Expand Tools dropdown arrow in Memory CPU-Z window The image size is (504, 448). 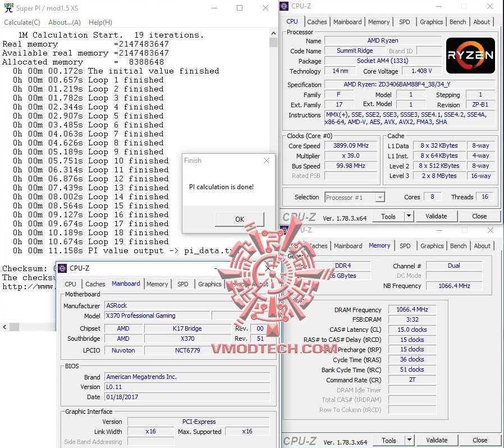(410, 440)
